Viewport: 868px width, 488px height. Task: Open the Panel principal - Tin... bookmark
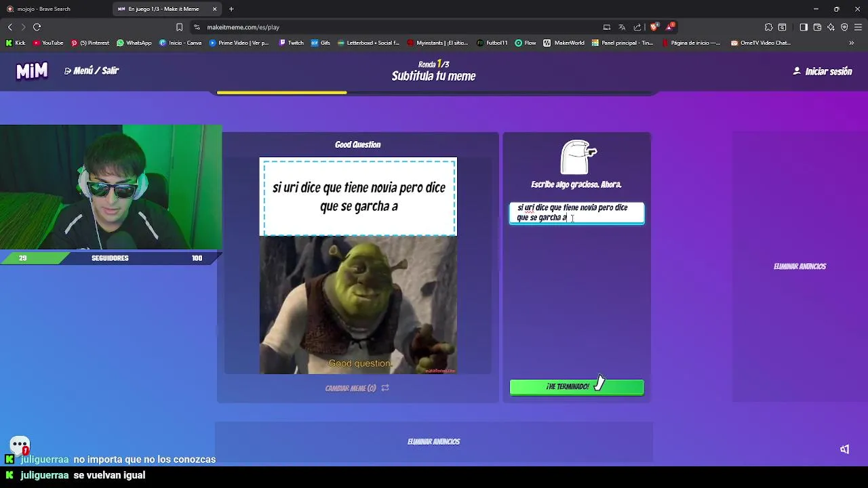[623, 43]
